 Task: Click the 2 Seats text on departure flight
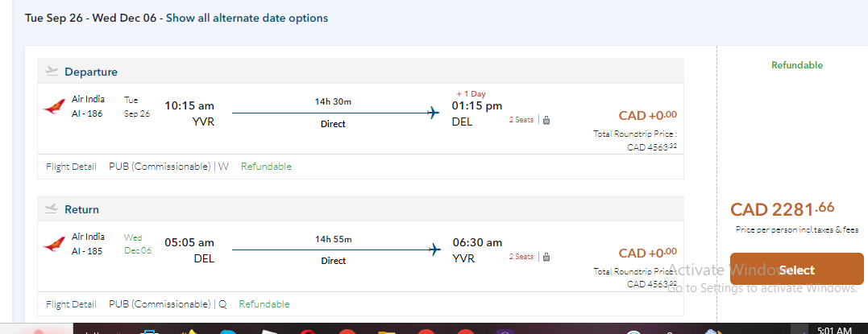click(x=521, y=120)
